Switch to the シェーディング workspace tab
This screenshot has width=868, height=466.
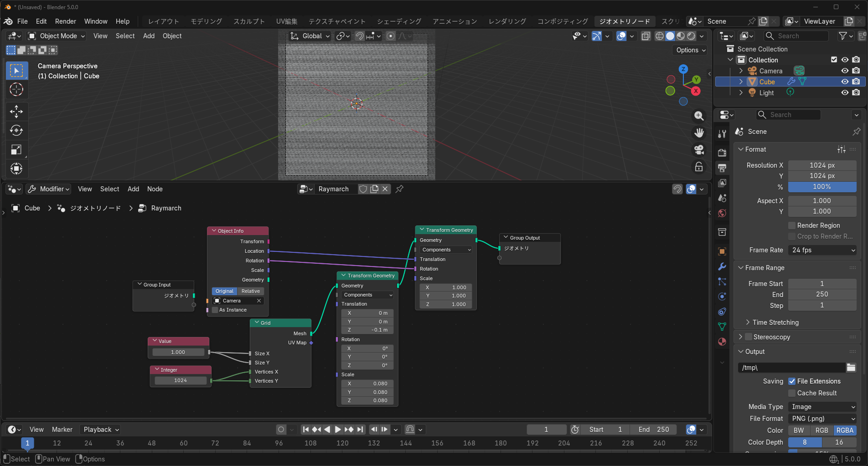point(399,21)
